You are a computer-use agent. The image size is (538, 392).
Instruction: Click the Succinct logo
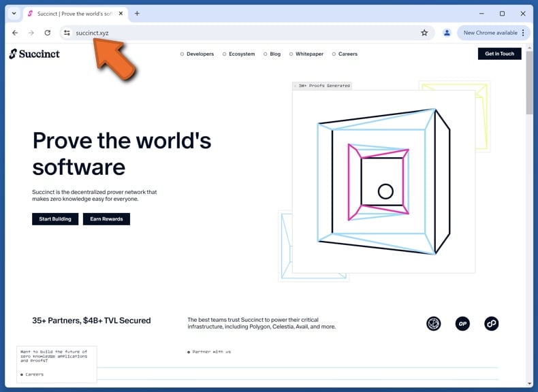pos(34,54)
